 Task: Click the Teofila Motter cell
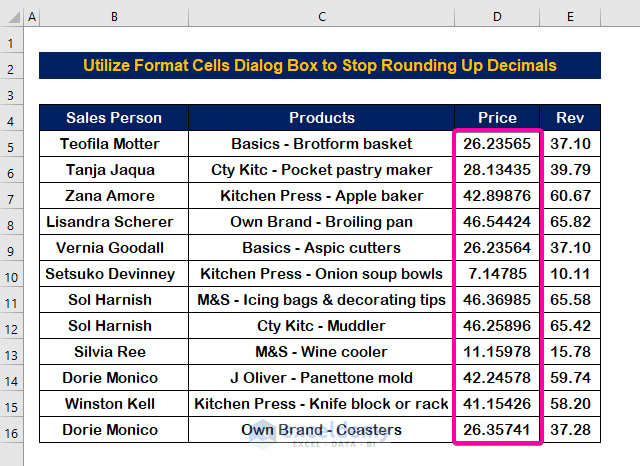[x=114, y=144]
